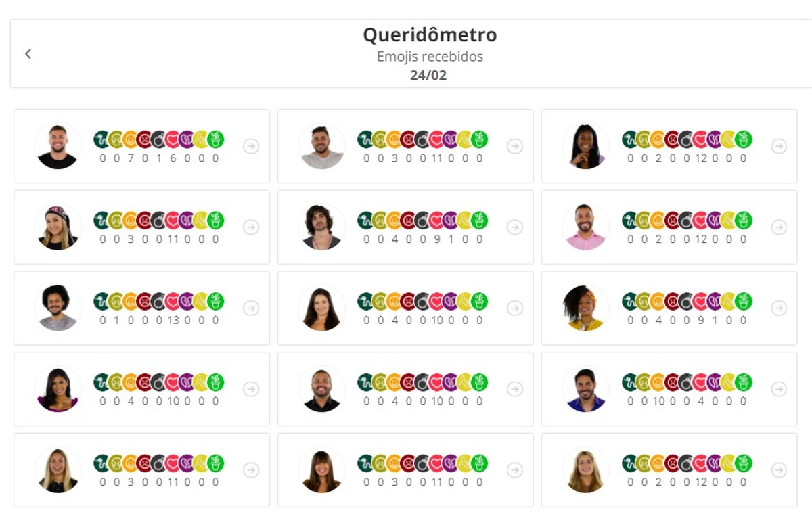
Task: Click the Queridômetro title heading
Action: click(x=431, y=34)
